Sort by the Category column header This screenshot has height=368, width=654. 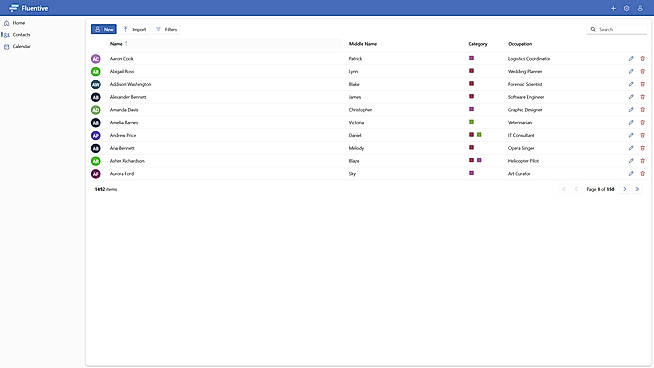tap(478, 44)
